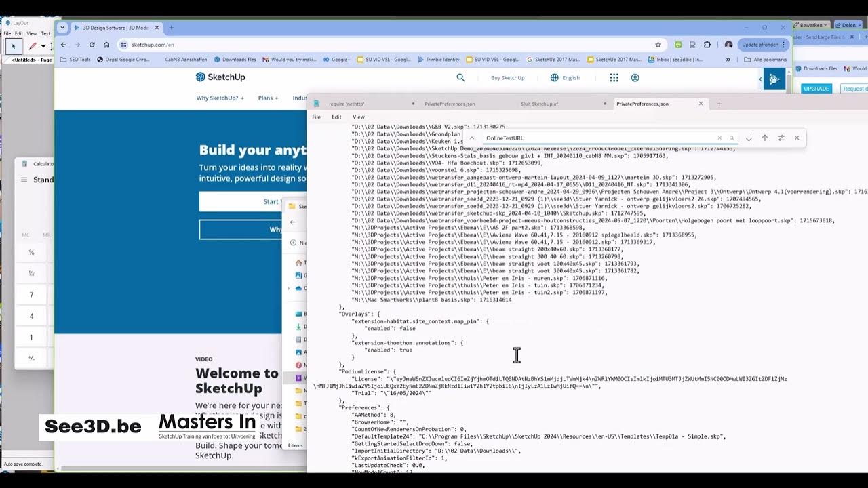Click back arrow in File Explorer window
Viewport: 868px width, 488px height.
pyautogui.click(x=292, y=222)
